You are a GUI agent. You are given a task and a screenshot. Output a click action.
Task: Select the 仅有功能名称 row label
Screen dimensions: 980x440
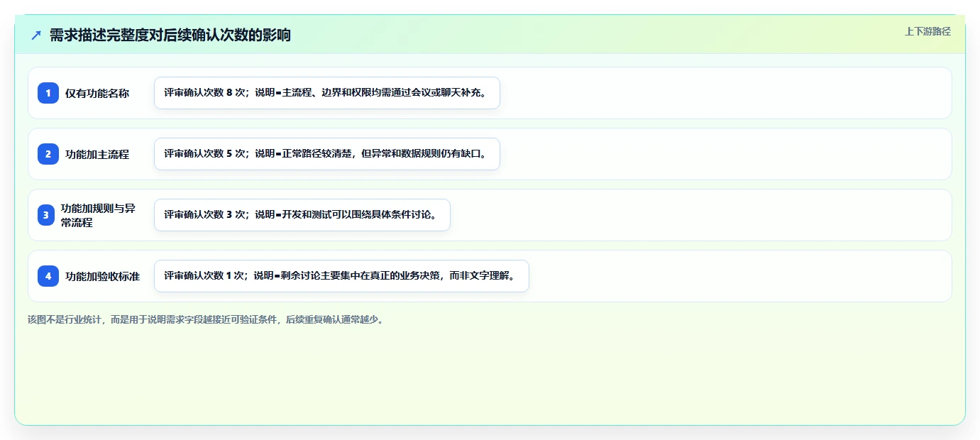97,93
